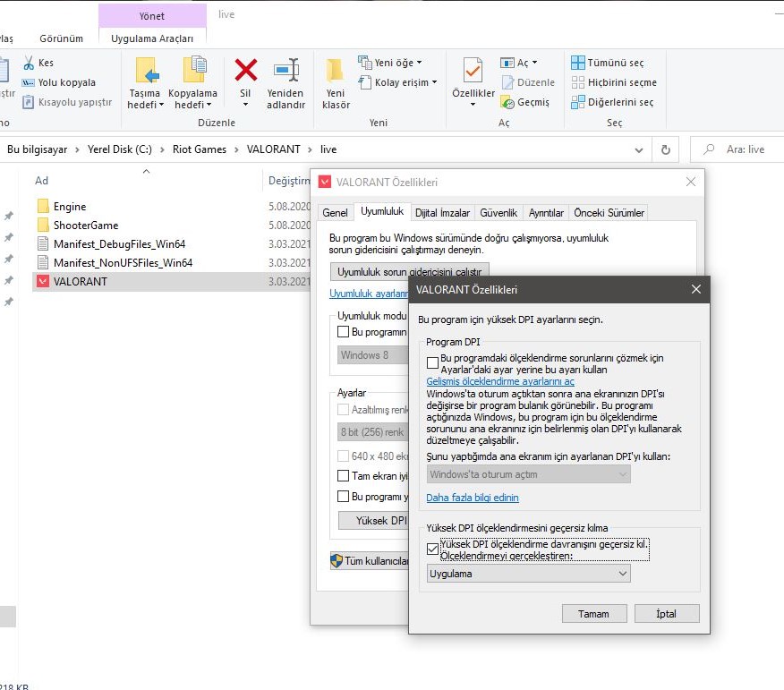Click the Yeni klasör folder icon
The width and height of the screenshot is (784, 690).
point(336,70)
